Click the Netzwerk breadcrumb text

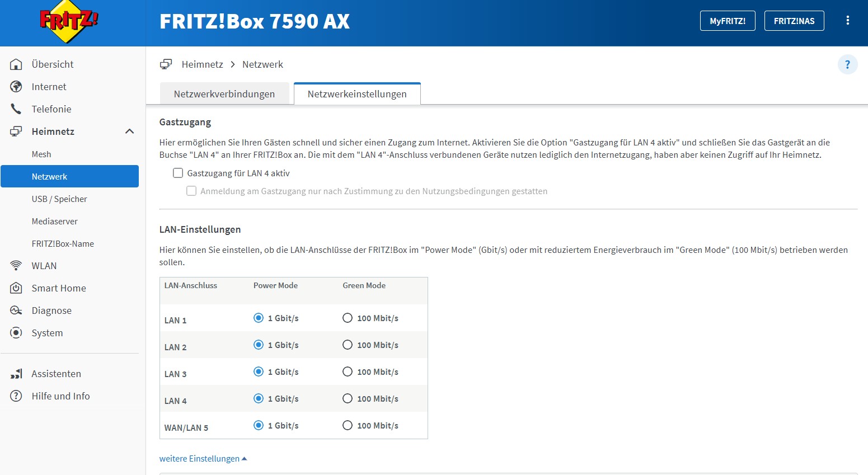[262, 64]
